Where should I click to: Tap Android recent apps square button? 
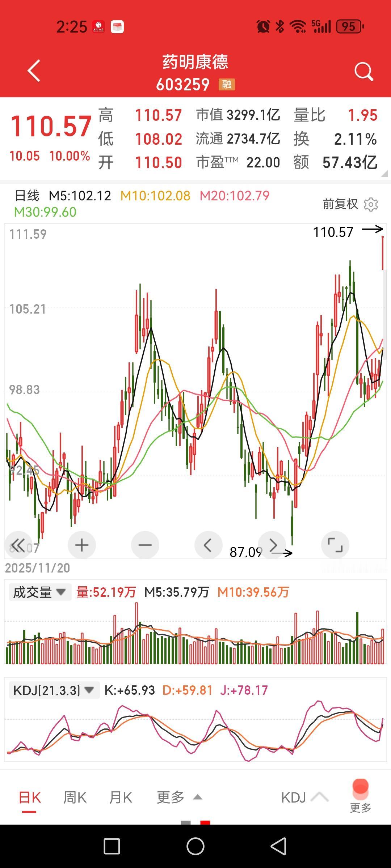pyautogui.click(x=112, y=846)
